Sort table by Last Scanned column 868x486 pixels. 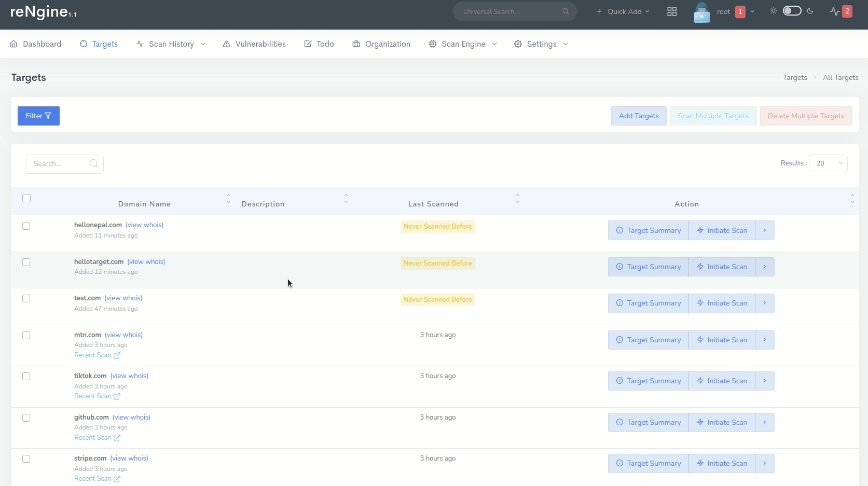[433, 204]
